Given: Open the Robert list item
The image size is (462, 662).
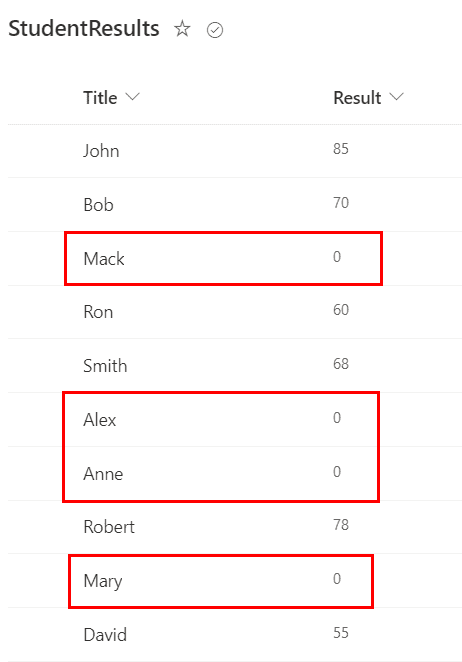Looking at the screenshot, I should click(109, 527).
